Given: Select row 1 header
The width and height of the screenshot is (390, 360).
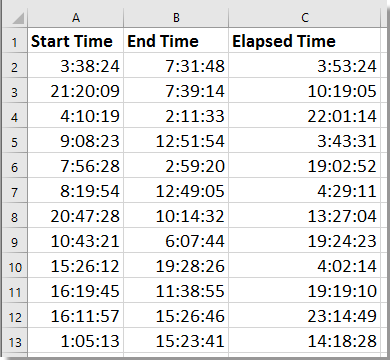Looking at the screenshot, I should (x=15, y=40).
